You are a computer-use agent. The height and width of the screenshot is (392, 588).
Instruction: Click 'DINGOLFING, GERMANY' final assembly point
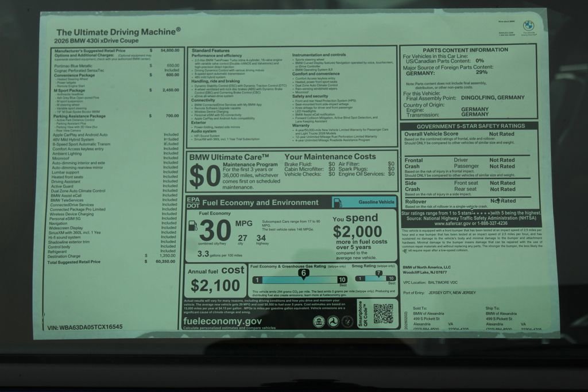coord(492,98)
